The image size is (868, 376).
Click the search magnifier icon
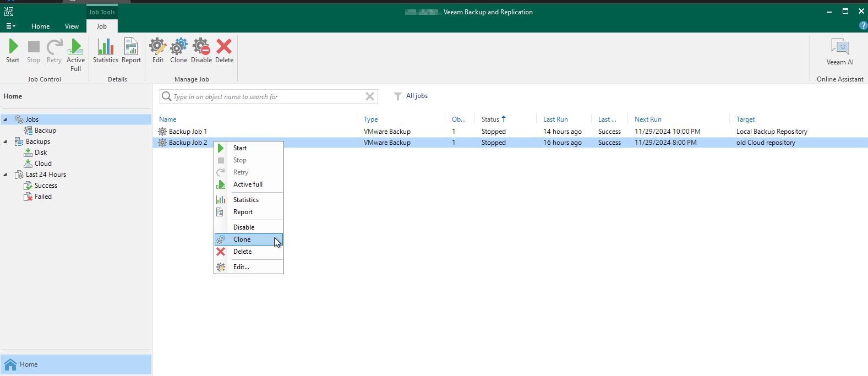point(166,96)
